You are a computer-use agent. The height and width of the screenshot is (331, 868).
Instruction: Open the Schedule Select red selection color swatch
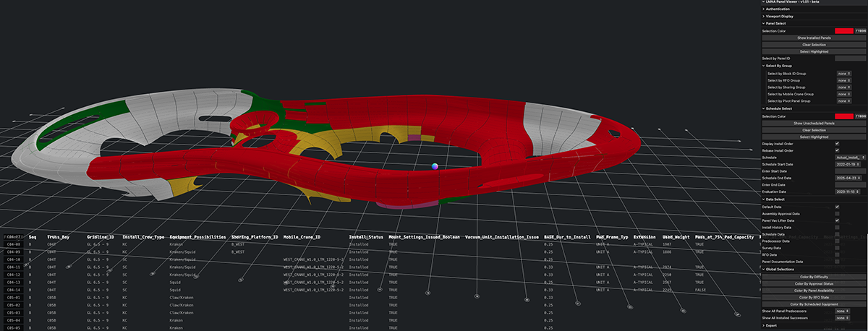tap(844, 116)
